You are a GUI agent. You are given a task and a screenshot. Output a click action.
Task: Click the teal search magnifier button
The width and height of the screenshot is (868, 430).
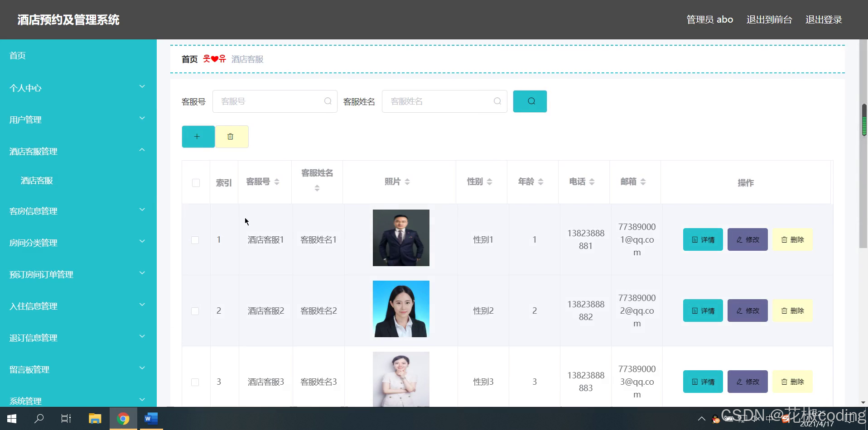pyautogui.click(x=530, y=101)
